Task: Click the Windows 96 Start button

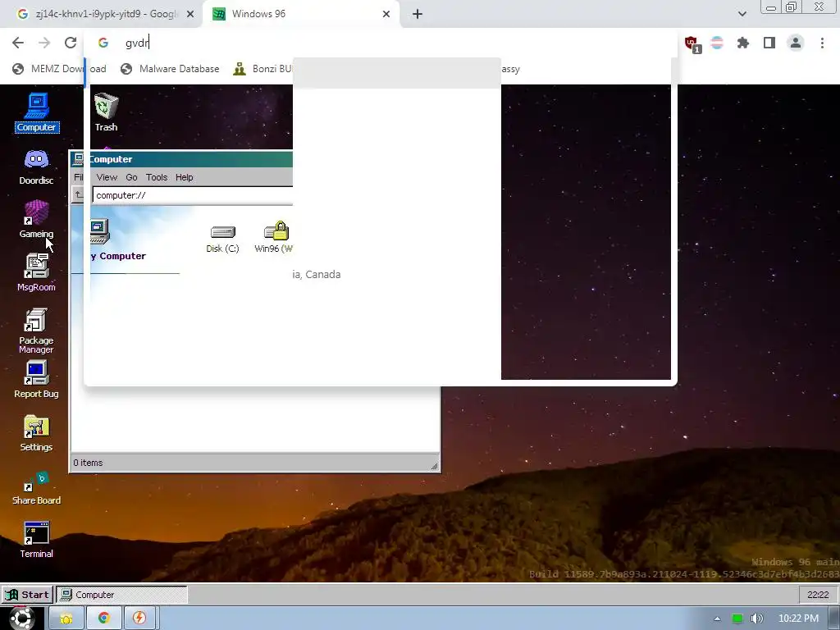Action: click(x=27, y=595)
